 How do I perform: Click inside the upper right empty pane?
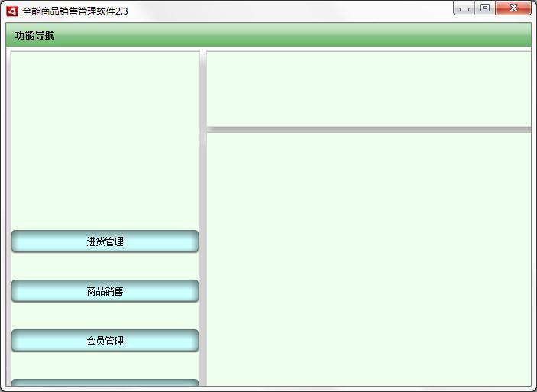368,88
